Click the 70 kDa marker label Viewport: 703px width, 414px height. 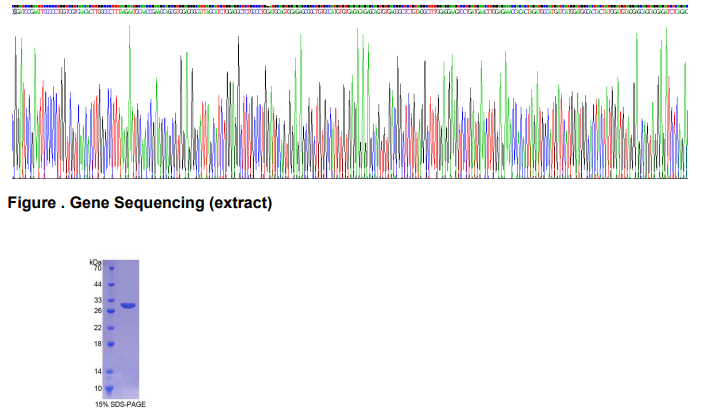click(97, 268)
